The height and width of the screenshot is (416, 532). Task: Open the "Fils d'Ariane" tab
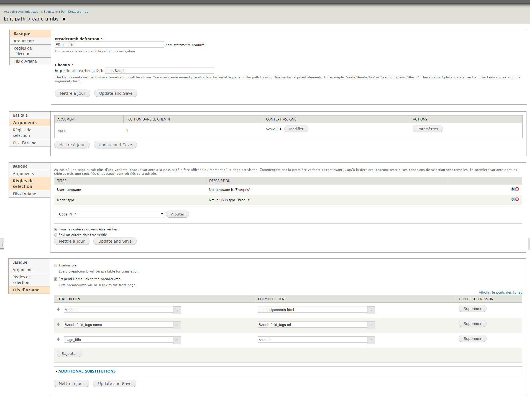click(25, 61)
